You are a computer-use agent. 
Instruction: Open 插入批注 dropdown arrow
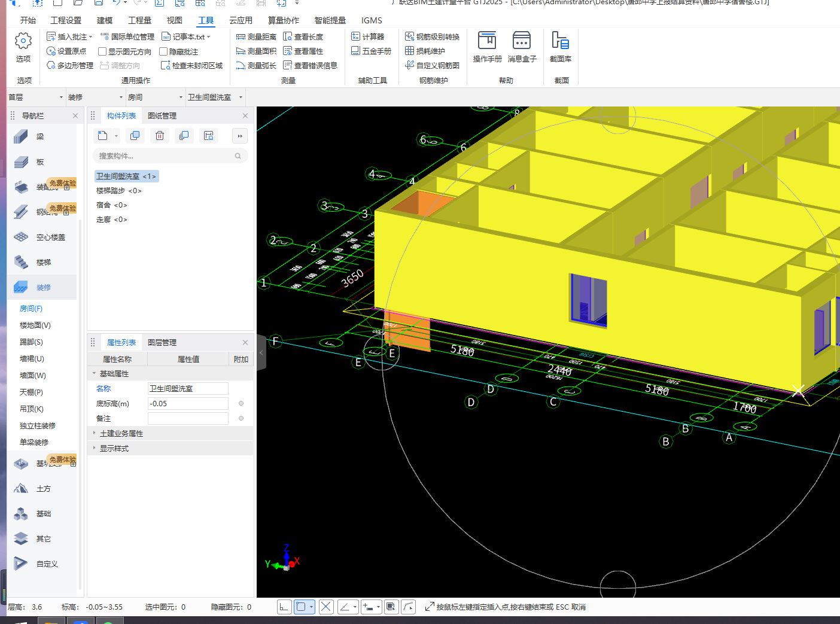point(91,36)
